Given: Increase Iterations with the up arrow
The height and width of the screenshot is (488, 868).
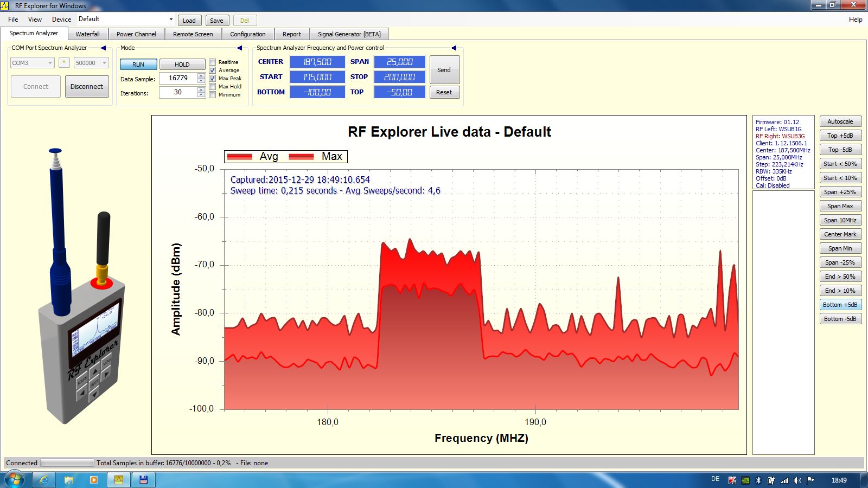Looking at the screenshot, I should (201, 89).
